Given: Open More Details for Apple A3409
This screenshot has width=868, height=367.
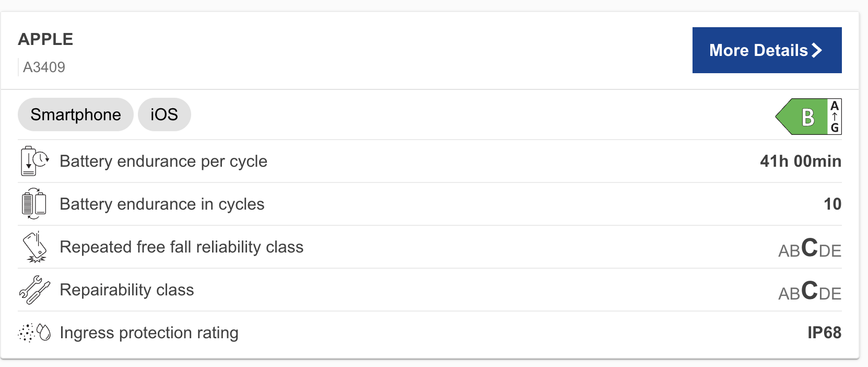Looking at the screenshot, I should point(767,50).
